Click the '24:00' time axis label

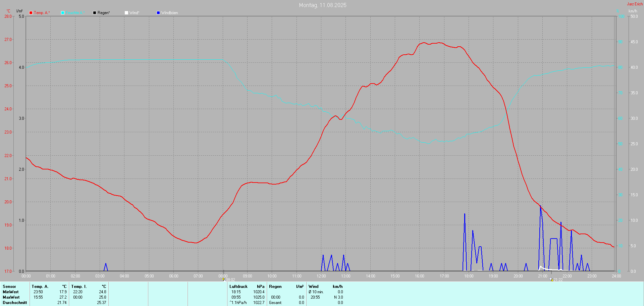[616, 276]
